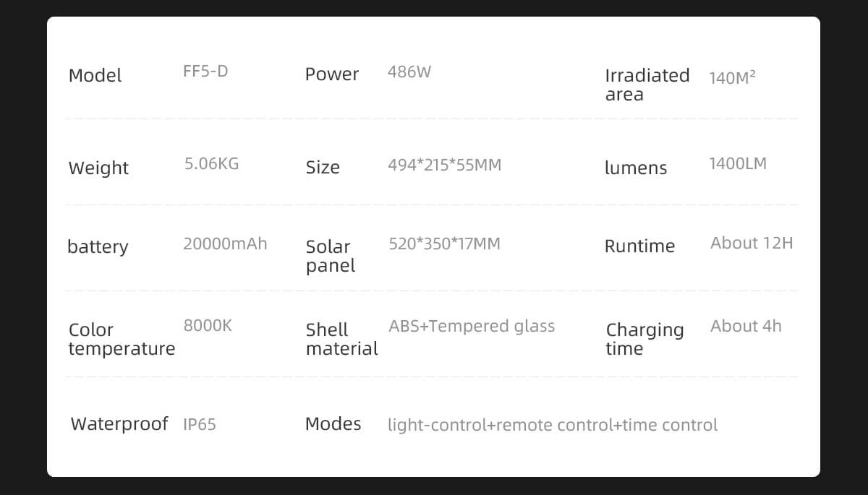Select the light-control+remote control+time control text
The image size is (868, 495).
point(553,425)
